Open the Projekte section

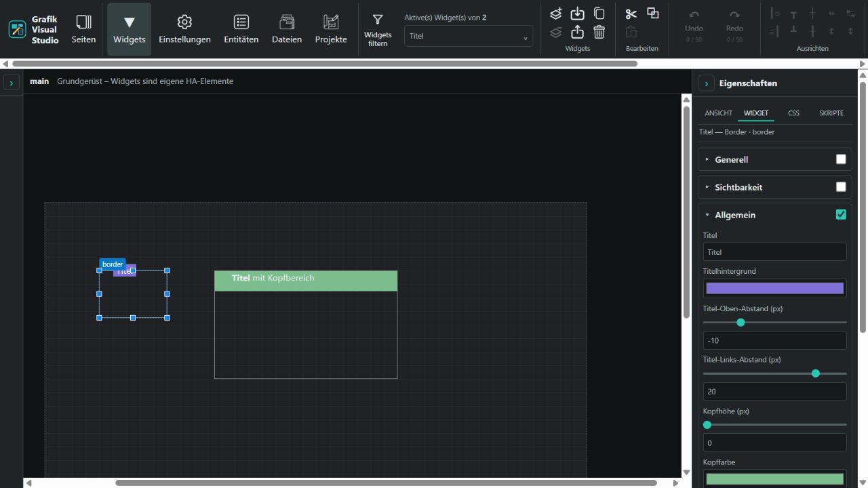coord(331,29)
